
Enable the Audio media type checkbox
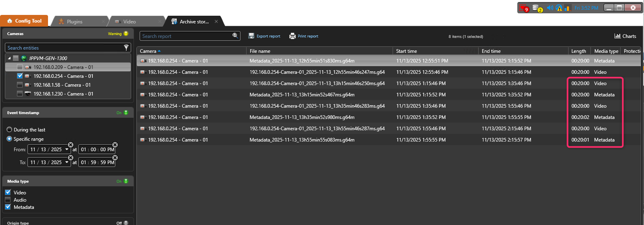coord(8,200)
